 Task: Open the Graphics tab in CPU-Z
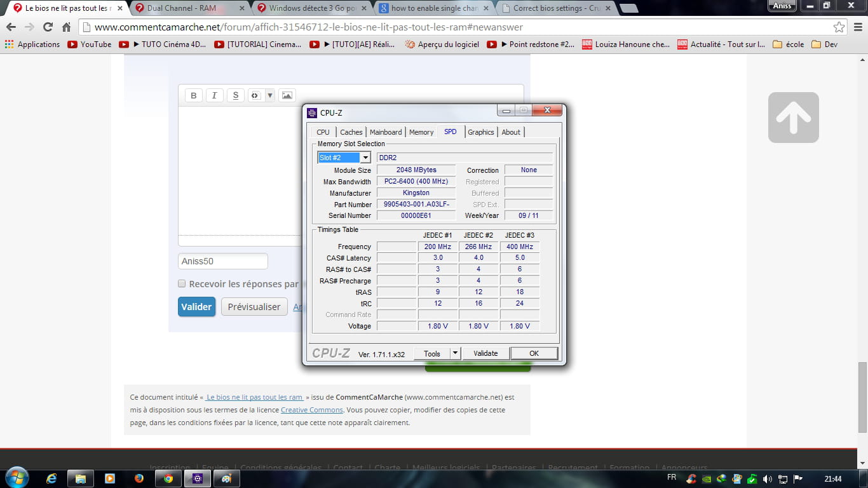(x=481, y=132)
